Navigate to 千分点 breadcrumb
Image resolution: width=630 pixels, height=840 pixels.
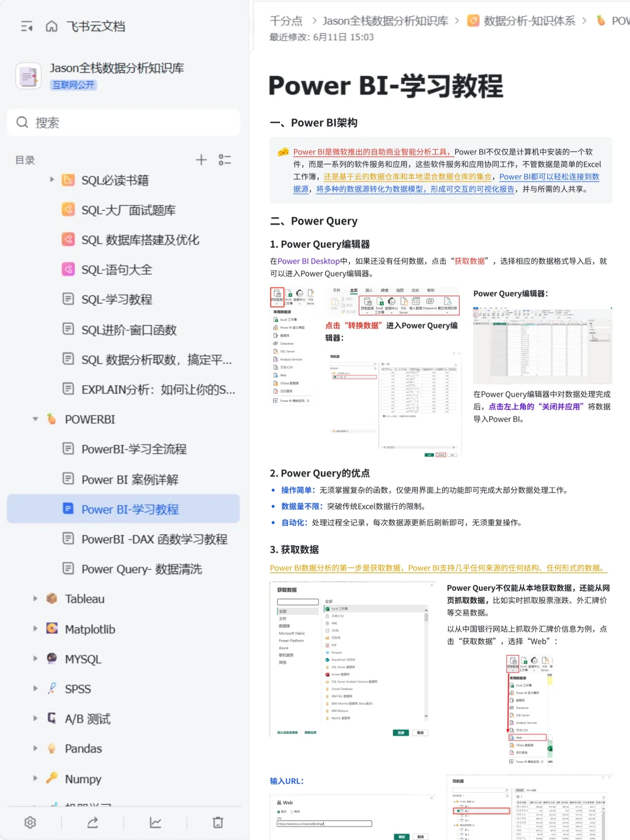coord(285,20)
